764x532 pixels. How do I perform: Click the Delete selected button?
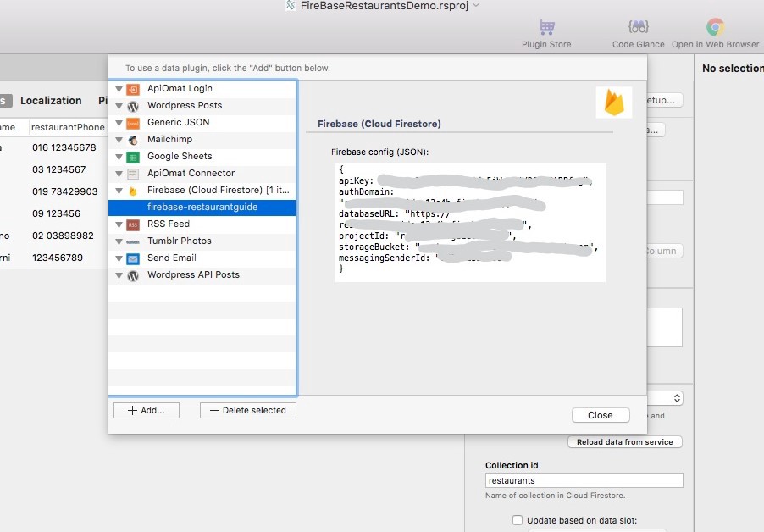coord(248,410)
